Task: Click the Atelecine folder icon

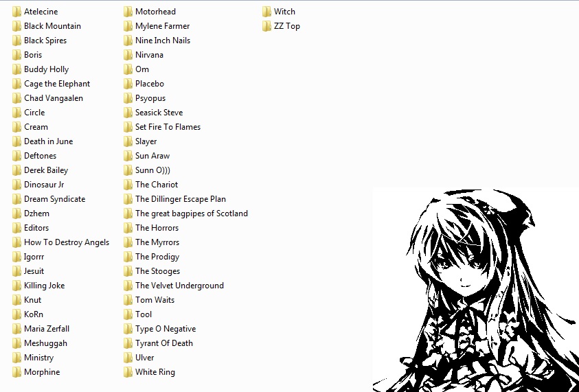Action: click(x=16, y=12)
